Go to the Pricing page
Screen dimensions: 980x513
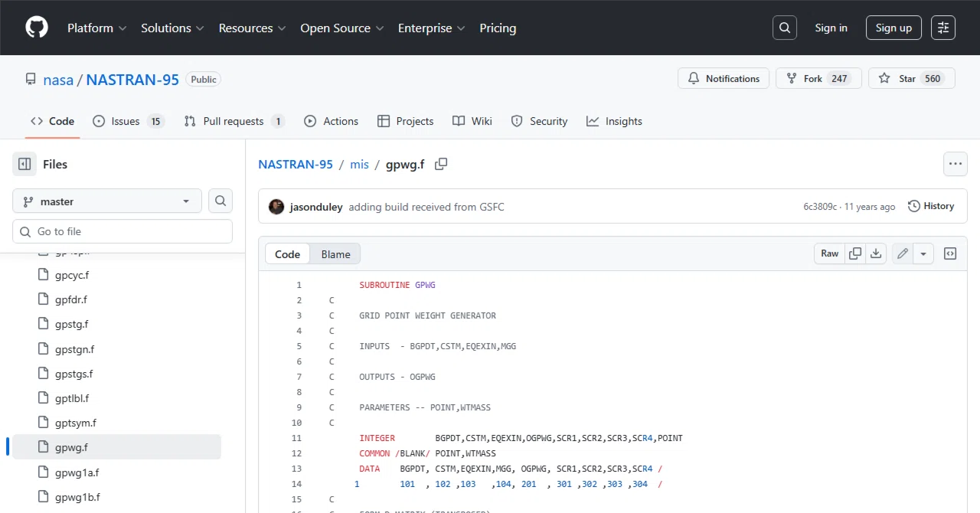pos(498,28)
